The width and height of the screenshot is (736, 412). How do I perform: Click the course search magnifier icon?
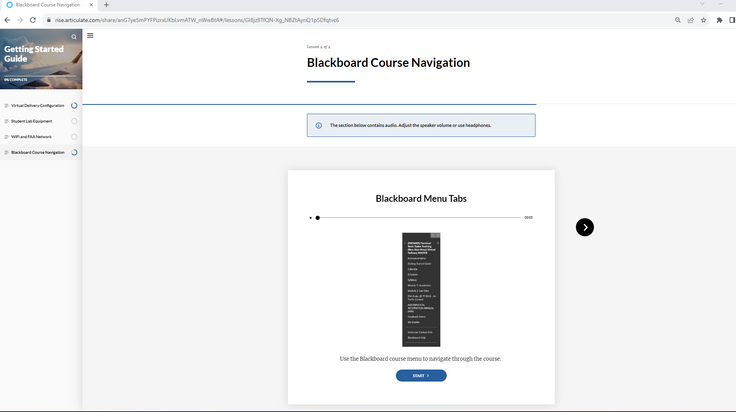(74, 37)
